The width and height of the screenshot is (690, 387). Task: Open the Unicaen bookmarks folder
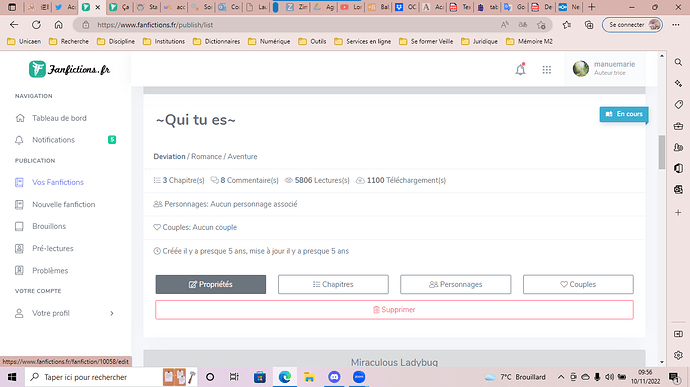pos(24,41)
